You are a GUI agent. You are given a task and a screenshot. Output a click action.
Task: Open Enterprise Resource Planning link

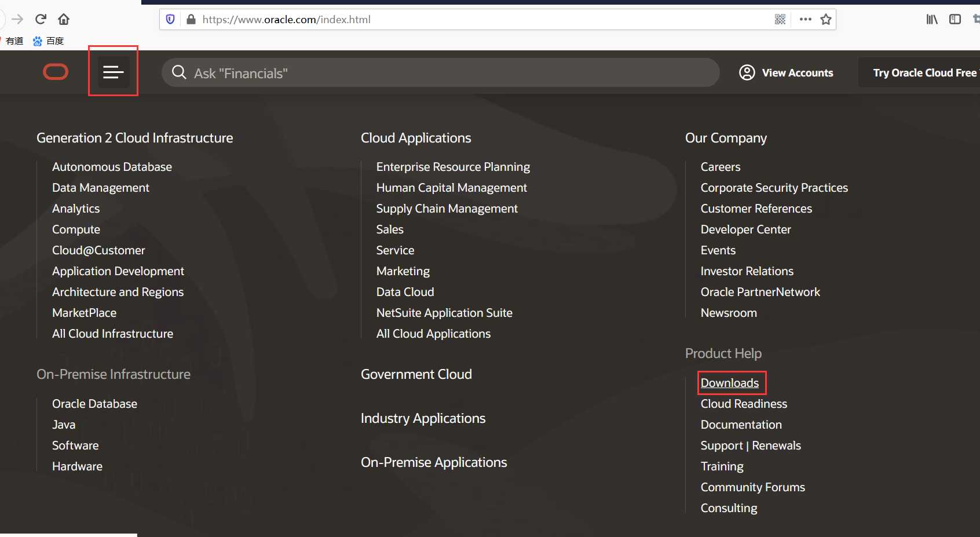pyautogui.click(x=453, y=167)
